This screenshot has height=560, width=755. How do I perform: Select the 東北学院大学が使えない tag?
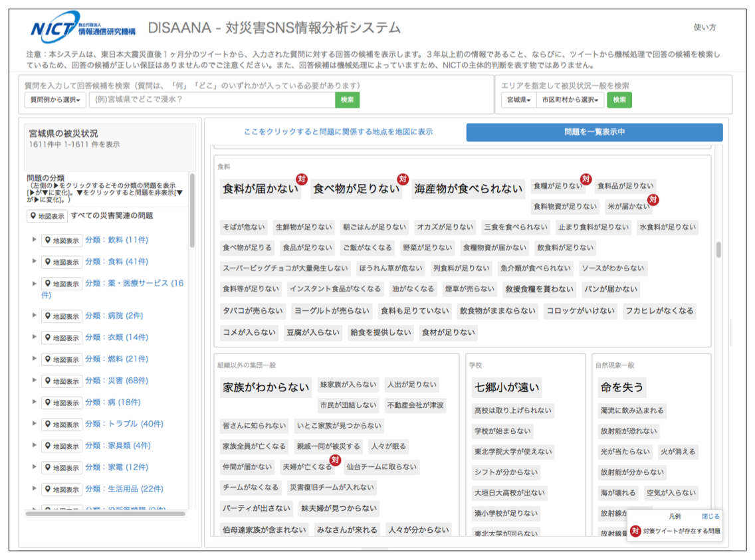[x=513, y=452]
